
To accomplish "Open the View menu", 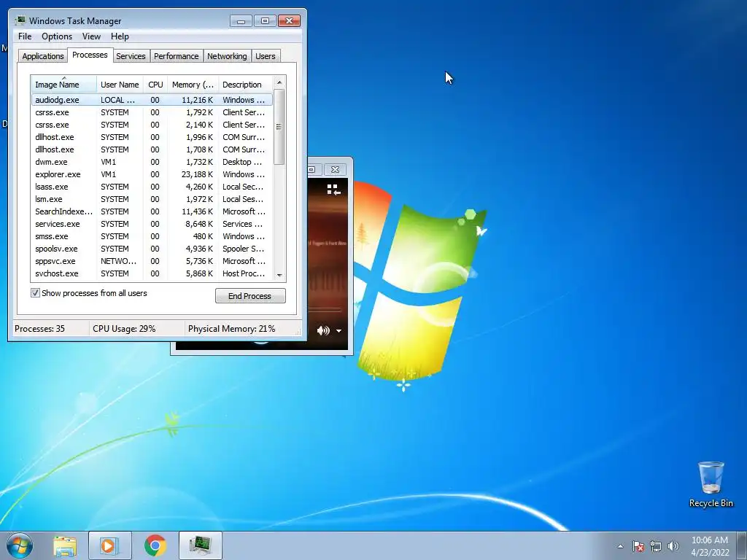I will pos(91,36).
